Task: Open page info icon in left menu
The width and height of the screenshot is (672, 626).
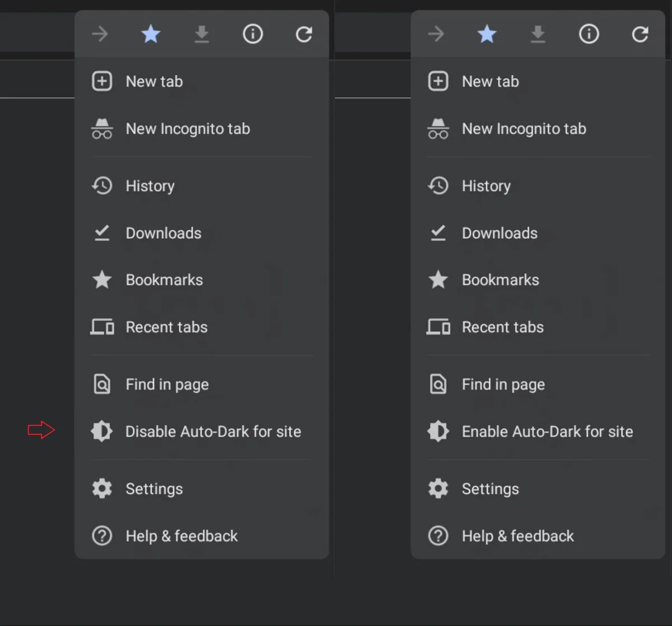Action: 253,34
